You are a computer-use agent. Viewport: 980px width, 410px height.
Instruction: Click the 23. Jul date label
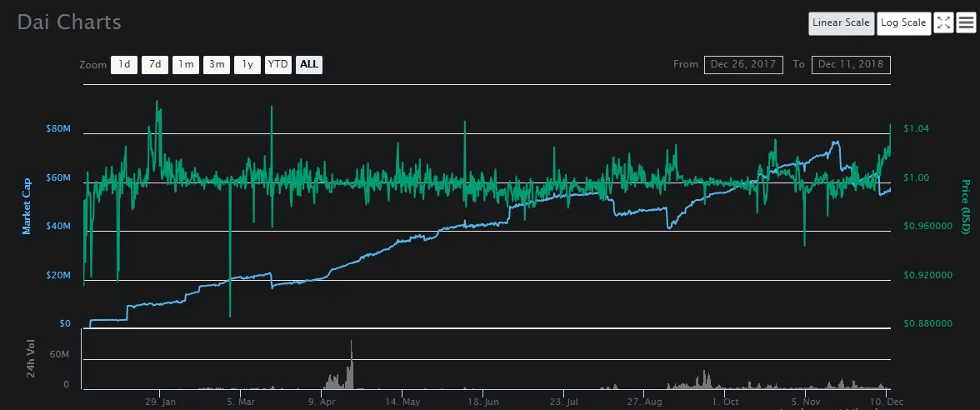point(563,402)
